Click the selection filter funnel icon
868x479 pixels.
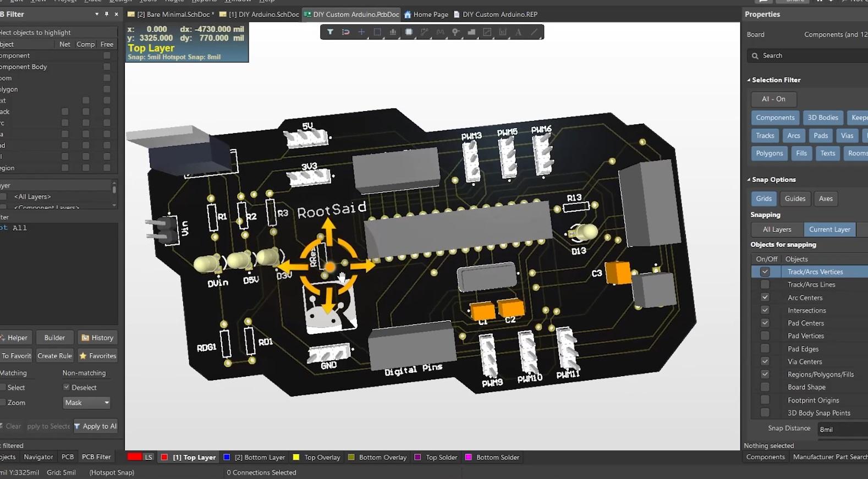[330, 32]
